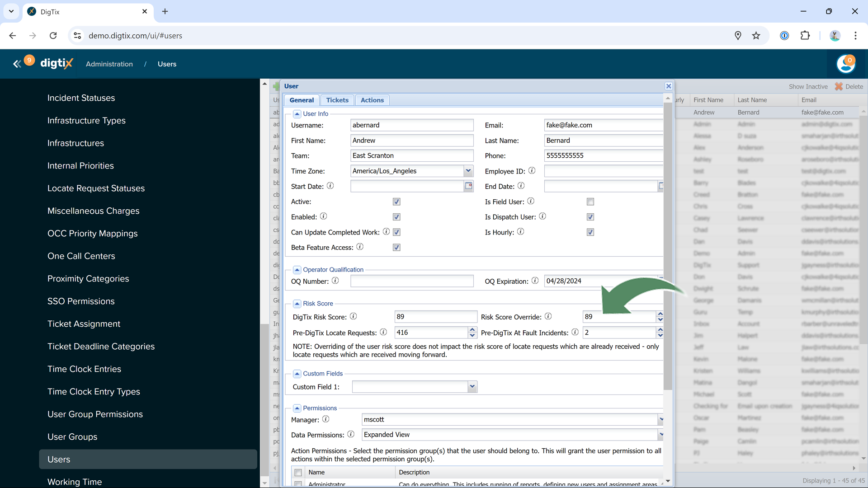Click the red X Delete icon
Viewport: 868px width, 488px height.
pos(839,86)
